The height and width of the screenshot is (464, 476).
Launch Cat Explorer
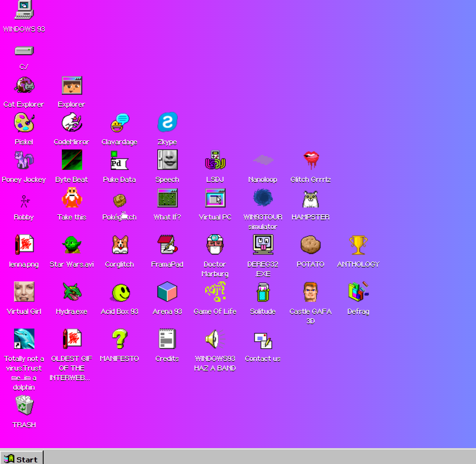[24, 85]
